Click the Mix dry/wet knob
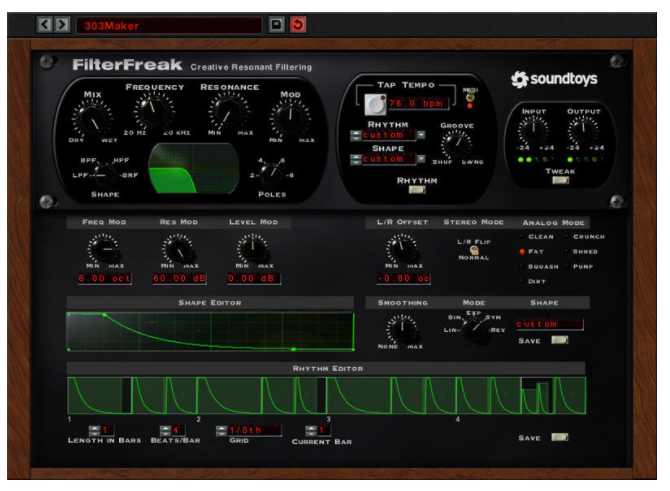The height and width of the screenshot is (491, 670). (x=92, y=119)
